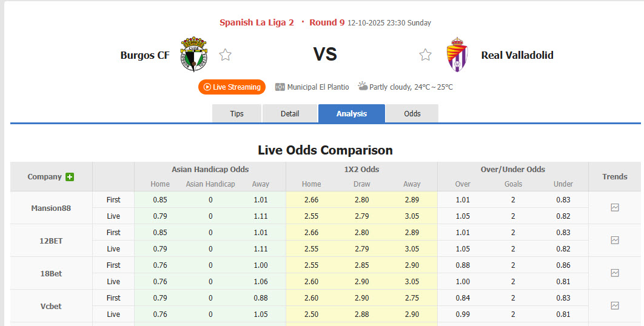Click the Round 9 link
Image resolution: width=644 pixels, height=326 pixels.
pyautogui.click(x=327, y=22)
